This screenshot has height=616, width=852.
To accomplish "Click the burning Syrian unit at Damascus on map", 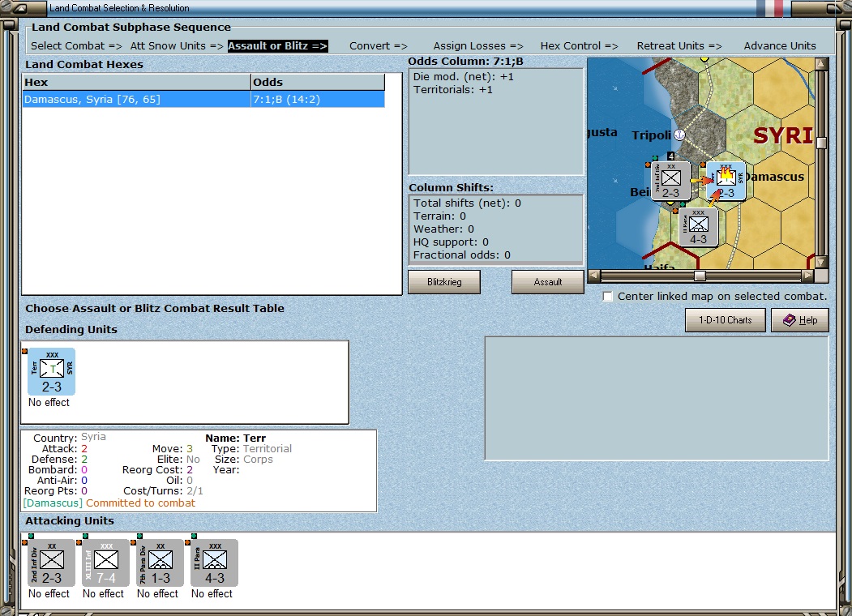I will [x=726, y=181].
